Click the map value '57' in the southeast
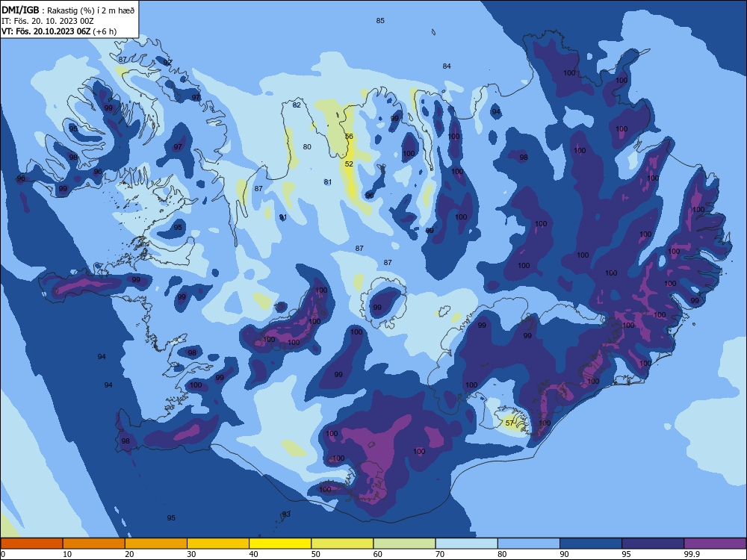Image resolution: width=747 pixels, height=560 pixels. 509,423
